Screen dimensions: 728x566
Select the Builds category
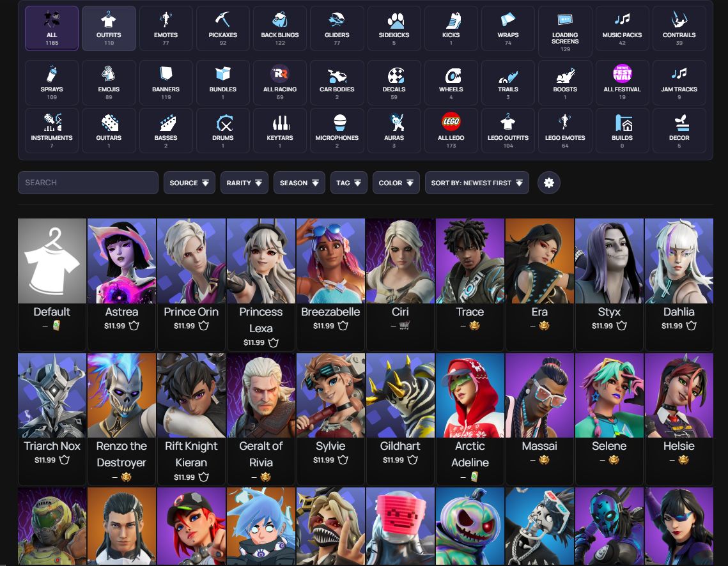coord(622,131)
